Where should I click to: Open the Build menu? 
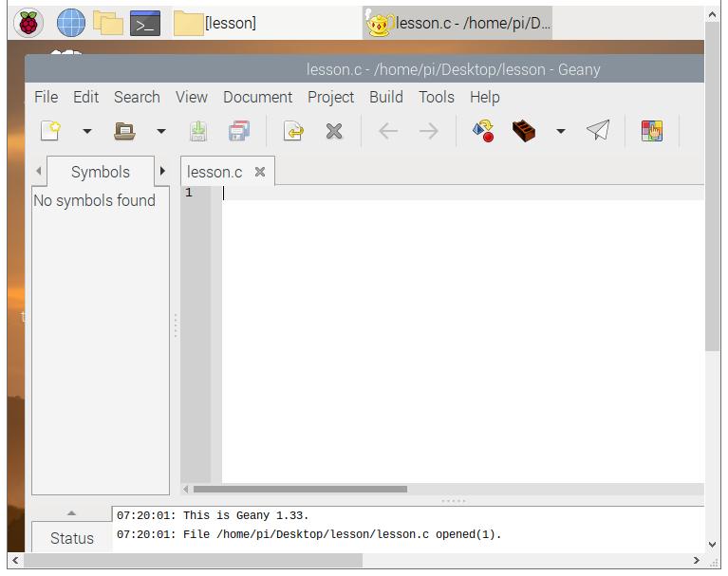click(385, 97)
